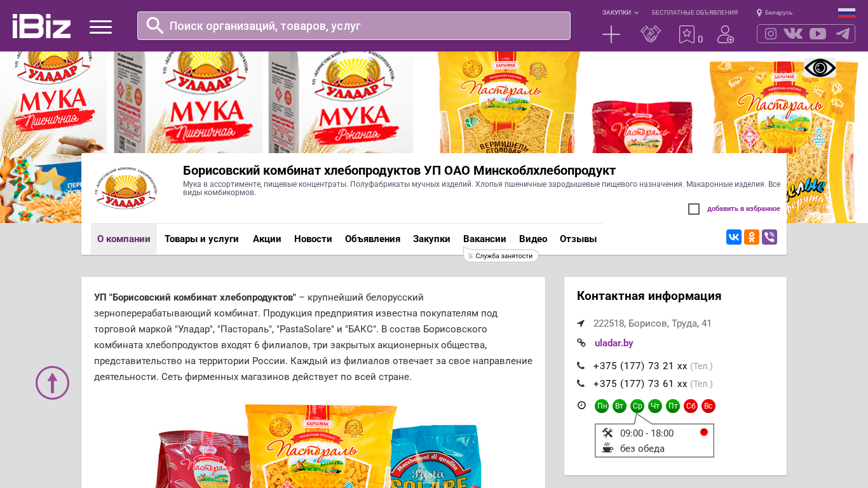
Task: Share via Viber icon
Action: [770, 237]
